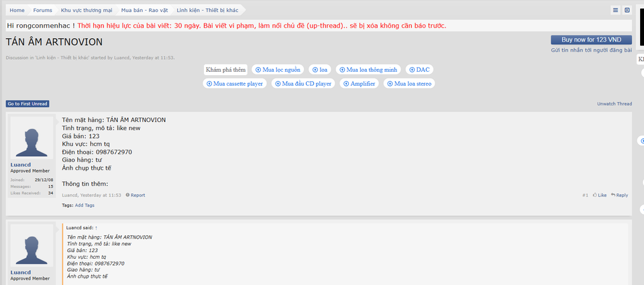
Task: Select the 'DAC' suggestion chip
Action: pos(419,70)
